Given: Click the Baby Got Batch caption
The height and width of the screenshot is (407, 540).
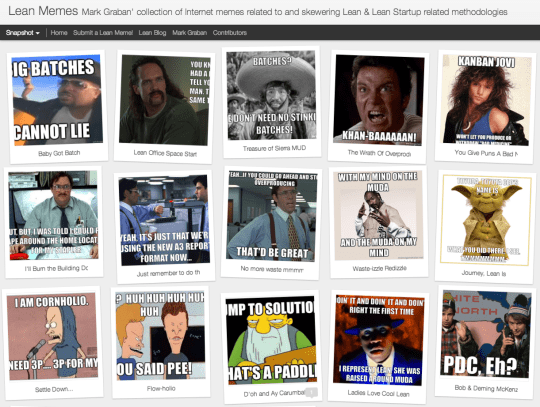Looking at the screenshot, I should (59, 153).
